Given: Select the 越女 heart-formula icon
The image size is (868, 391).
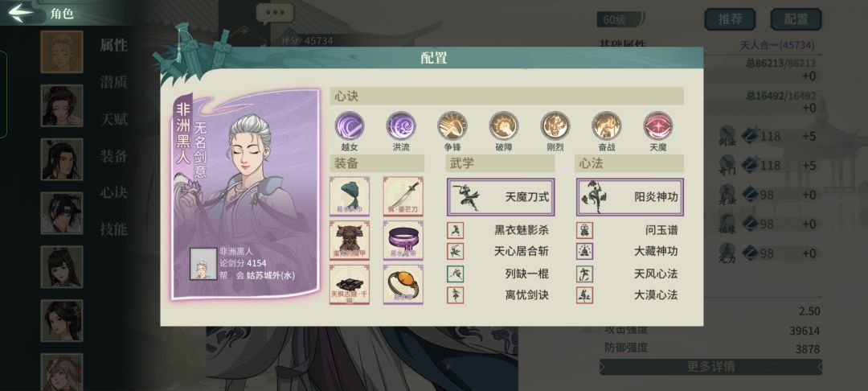Looking at the screenshot, I should click(350, 126).
